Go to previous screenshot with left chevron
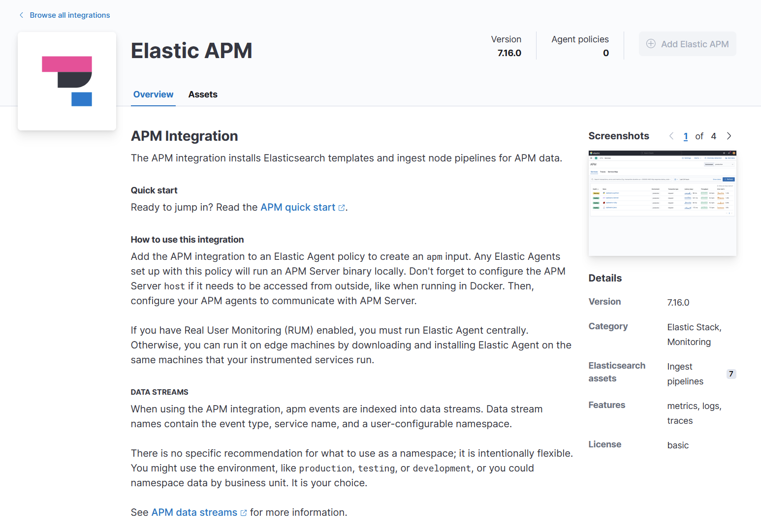 click(x=671, y=136)
